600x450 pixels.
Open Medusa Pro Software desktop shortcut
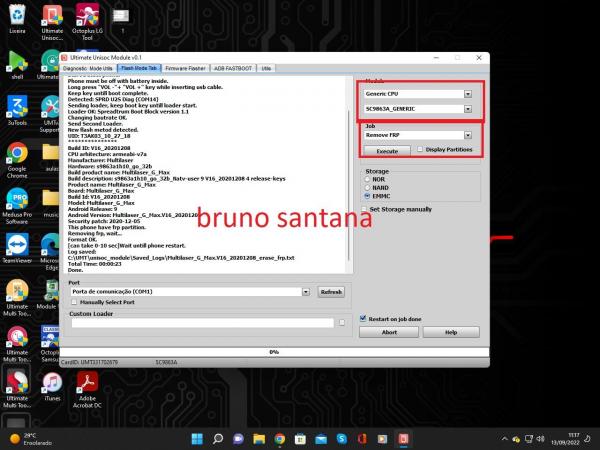pos(17,198)
